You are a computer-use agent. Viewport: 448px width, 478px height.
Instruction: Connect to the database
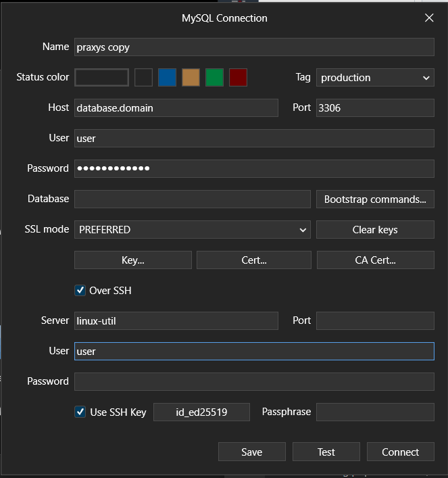[x=401, y=452]
